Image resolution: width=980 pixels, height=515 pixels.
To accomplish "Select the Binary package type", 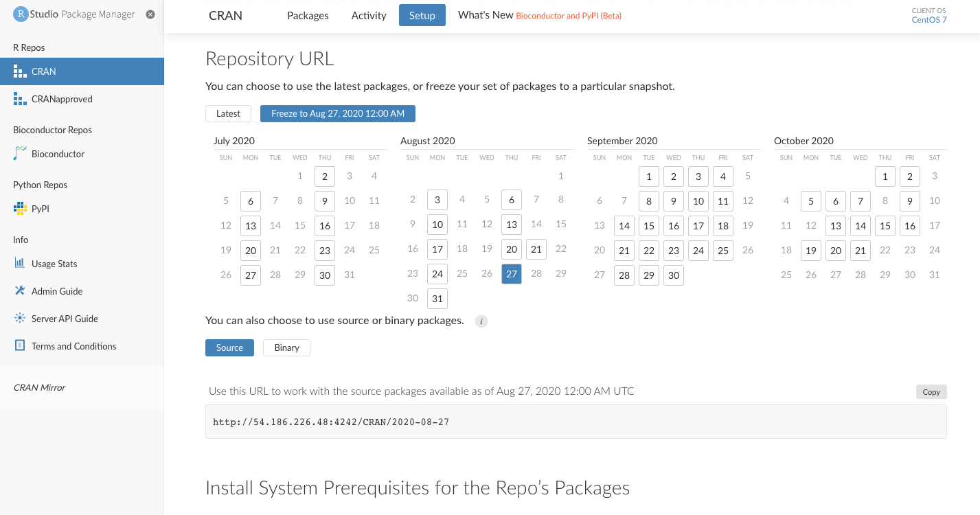I will click(x=286, y=348).
